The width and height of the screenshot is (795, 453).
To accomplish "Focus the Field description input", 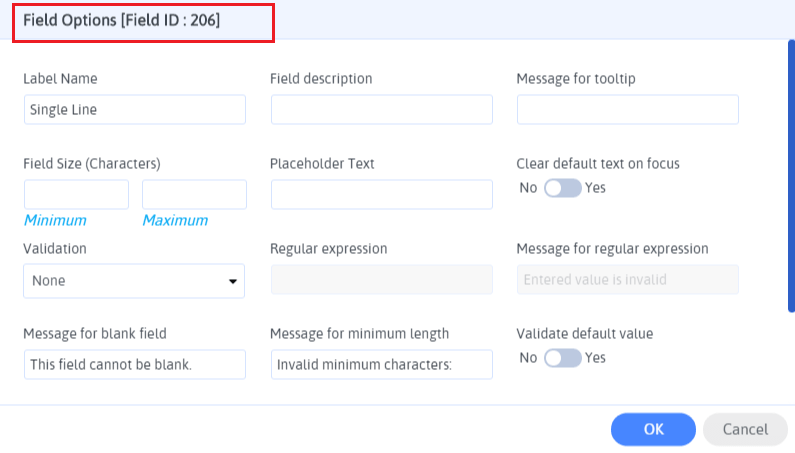I will pos(381,110).
